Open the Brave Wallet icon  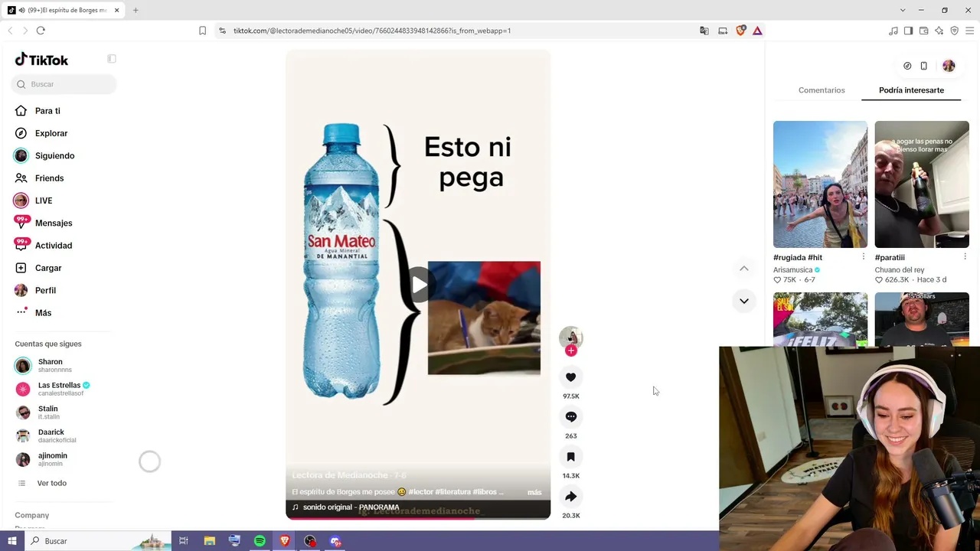pos(924,31)
